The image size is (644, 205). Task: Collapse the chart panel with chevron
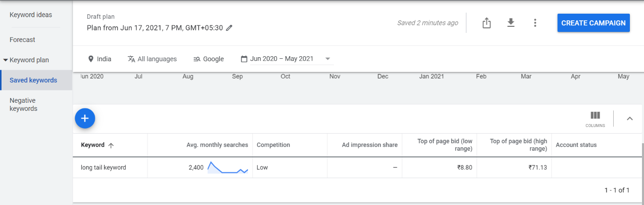coord(629,118)
